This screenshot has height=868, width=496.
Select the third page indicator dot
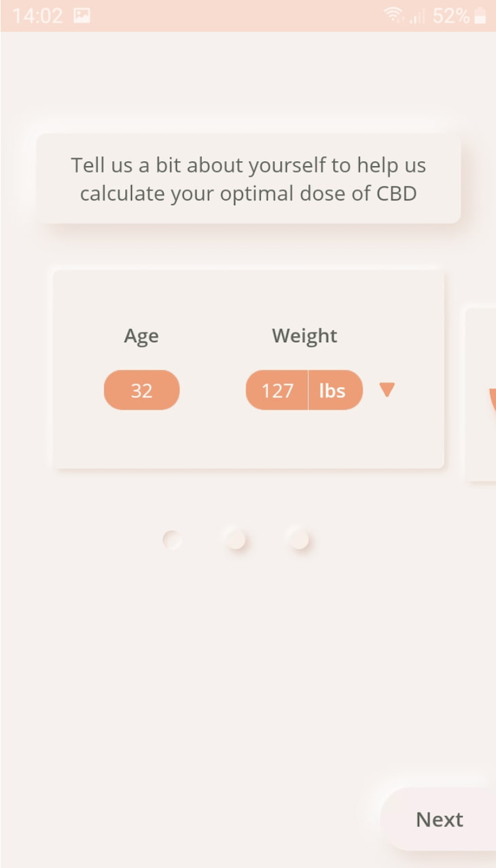pyautogui.click(x=299, y=540)
